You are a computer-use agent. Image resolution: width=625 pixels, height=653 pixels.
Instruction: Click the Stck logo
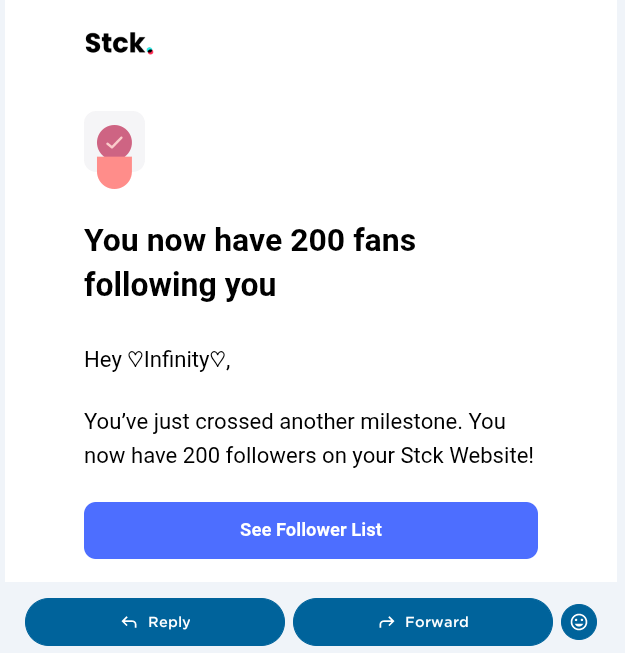(118, 43)
